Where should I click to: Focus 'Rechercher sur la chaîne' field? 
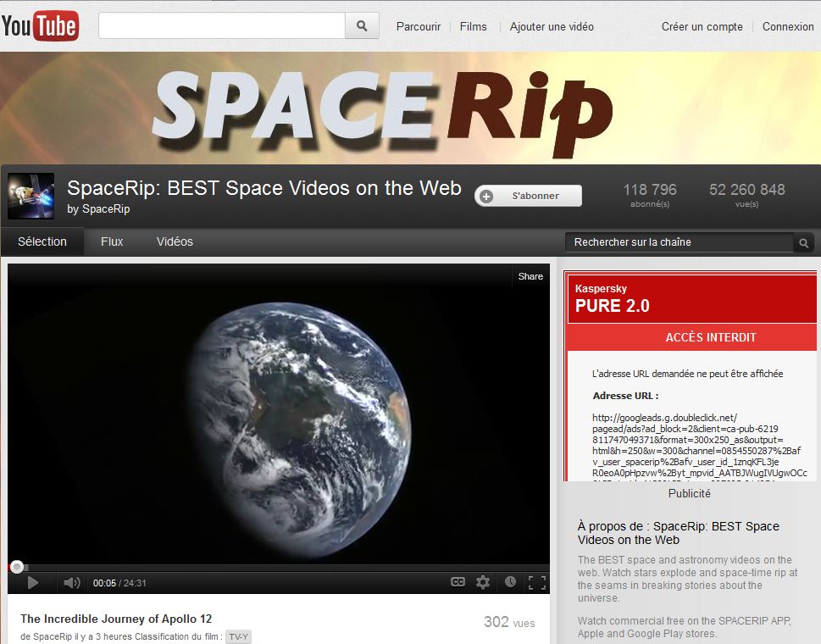(680, 242)
